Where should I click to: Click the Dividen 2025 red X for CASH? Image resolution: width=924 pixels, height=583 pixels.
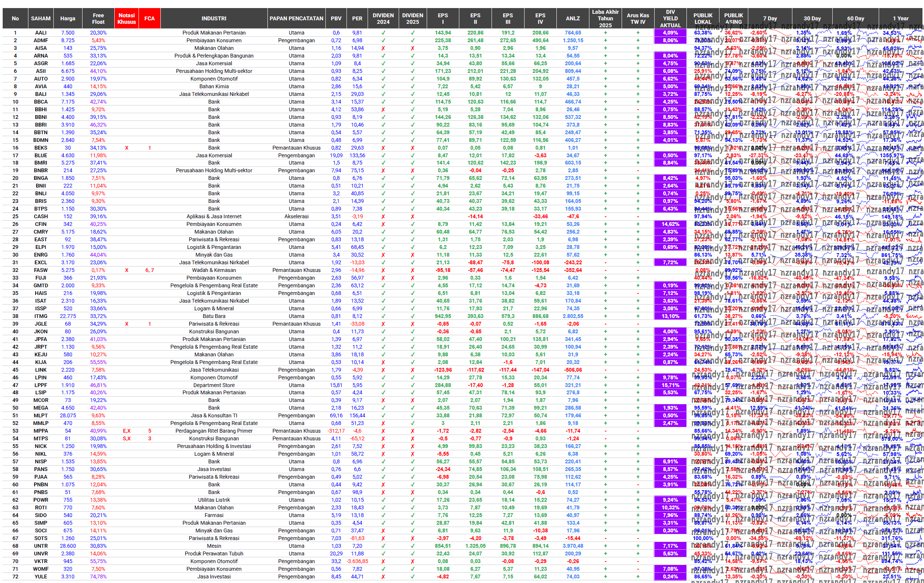click(412, 217)
